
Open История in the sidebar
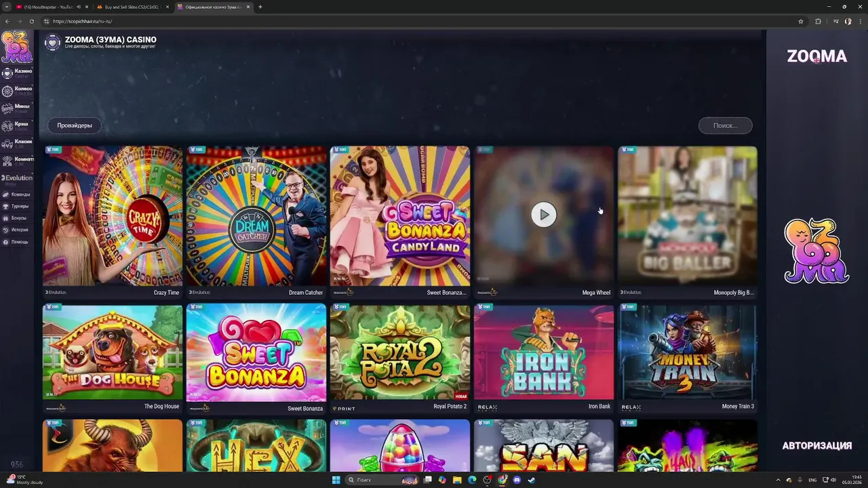click(17, 230)
